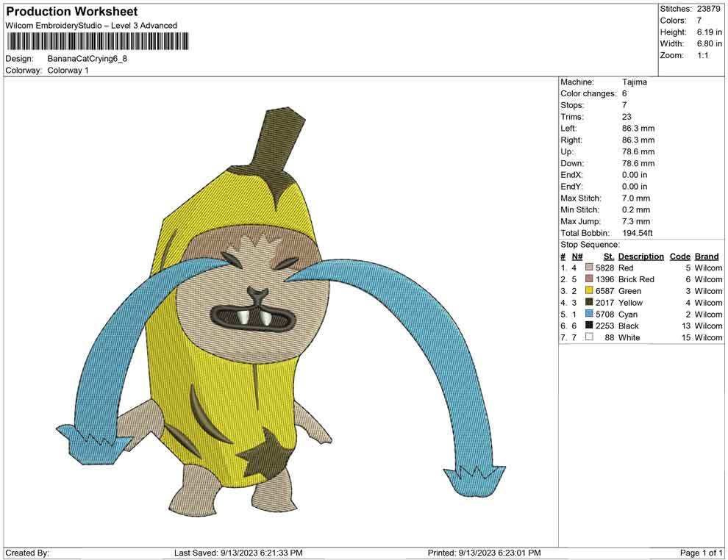Click the Printed timestamp

click(485, 553)
